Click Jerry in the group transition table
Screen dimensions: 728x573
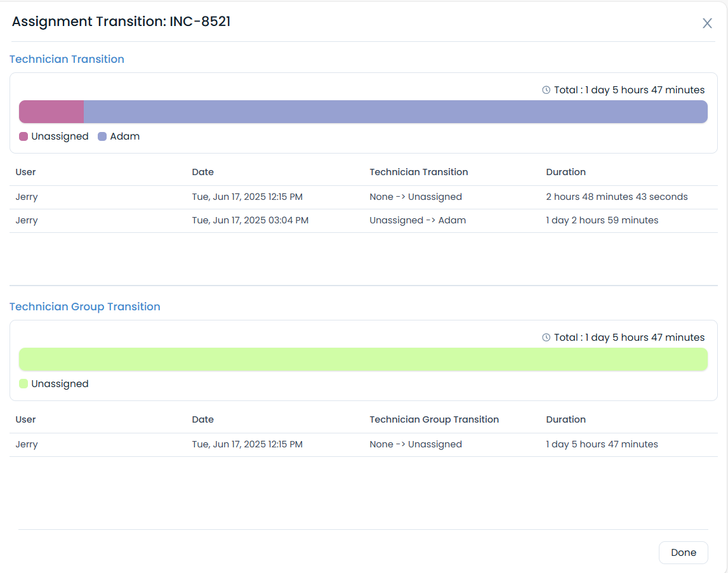point(26,444)
